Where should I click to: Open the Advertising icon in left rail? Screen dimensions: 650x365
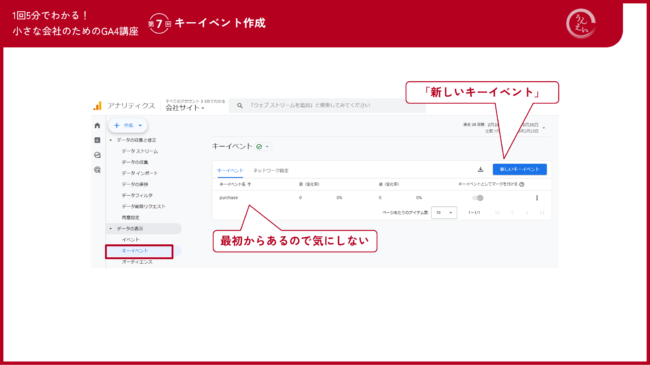pyautogui.click(x=97, y=170)
